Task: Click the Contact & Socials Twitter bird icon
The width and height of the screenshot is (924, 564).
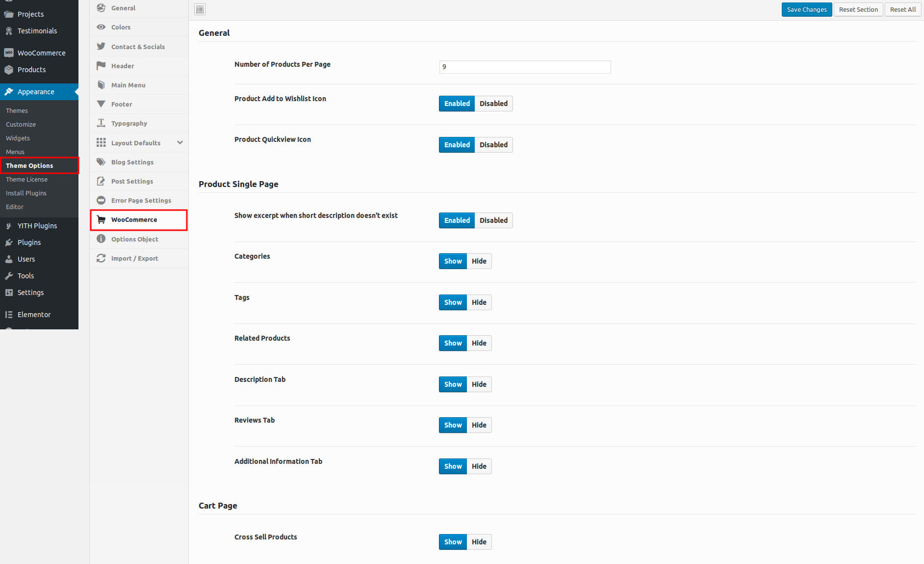Action: (101, 46)
